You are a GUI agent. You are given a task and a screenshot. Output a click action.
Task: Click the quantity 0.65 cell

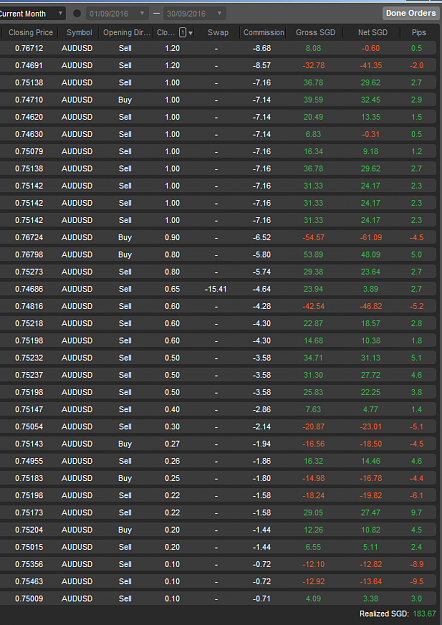pyautogui.click(x=172, y=289)
